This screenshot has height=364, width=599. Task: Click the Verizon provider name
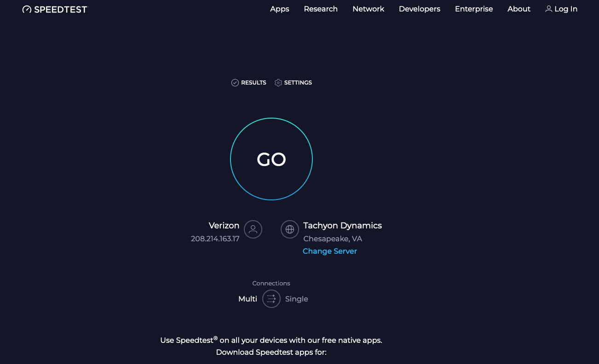[x=224, y=226]
